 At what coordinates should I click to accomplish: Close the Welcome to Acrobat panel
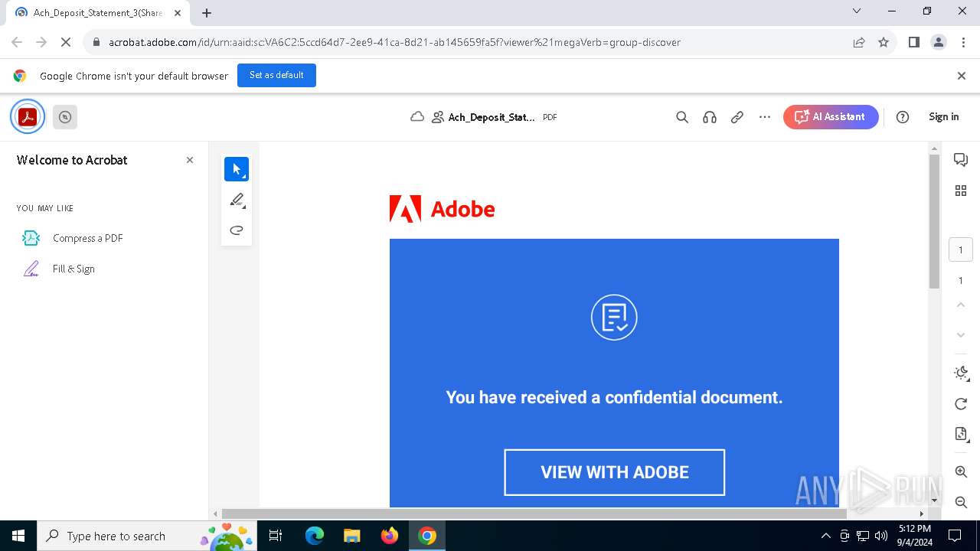pyautogui.click(x=190, y=160)
